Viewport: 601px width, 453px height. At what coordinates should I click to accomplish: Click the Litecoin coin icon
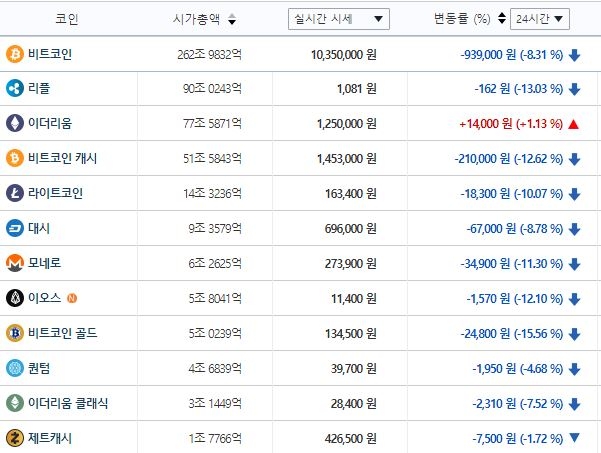(15, 193)
